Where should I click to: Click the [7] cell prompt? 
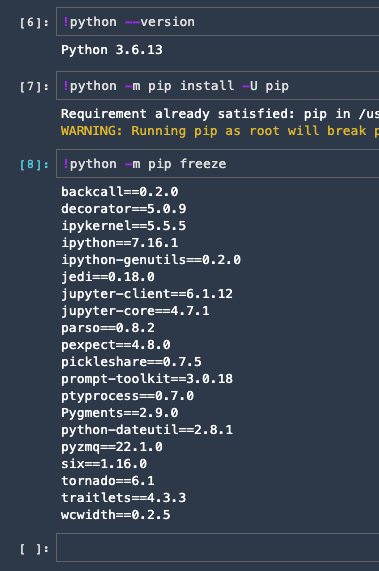[x=34, y=87]
